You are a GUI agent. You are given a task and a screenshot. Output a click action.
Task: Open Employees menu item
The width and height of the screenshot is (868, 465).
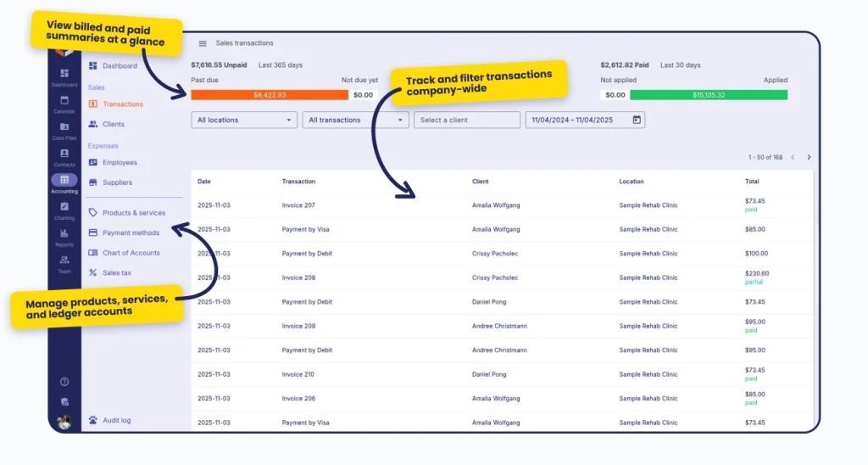pos(120,162)
